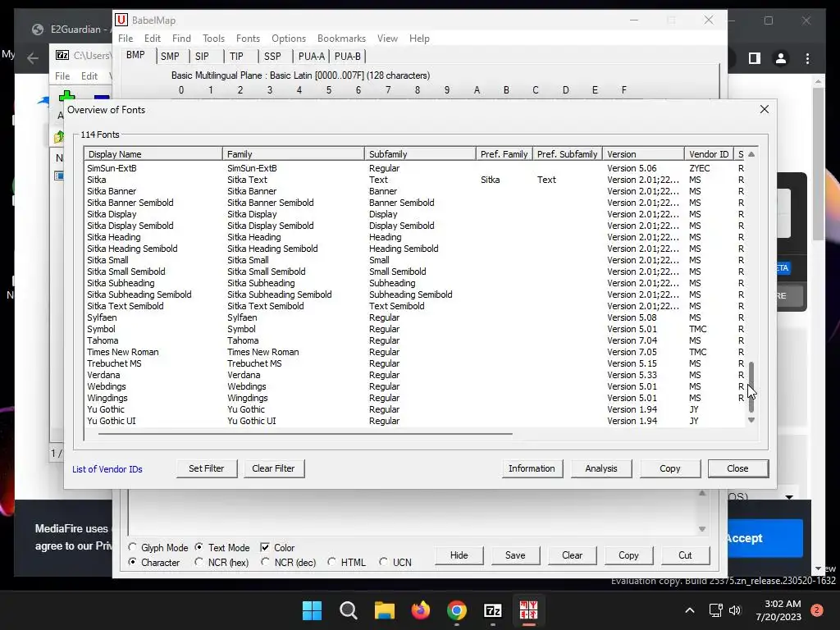The image size is (840, 630).
Task: Open volume speaker tray icon
Action: pyautogui.click(x=735, y=610)
